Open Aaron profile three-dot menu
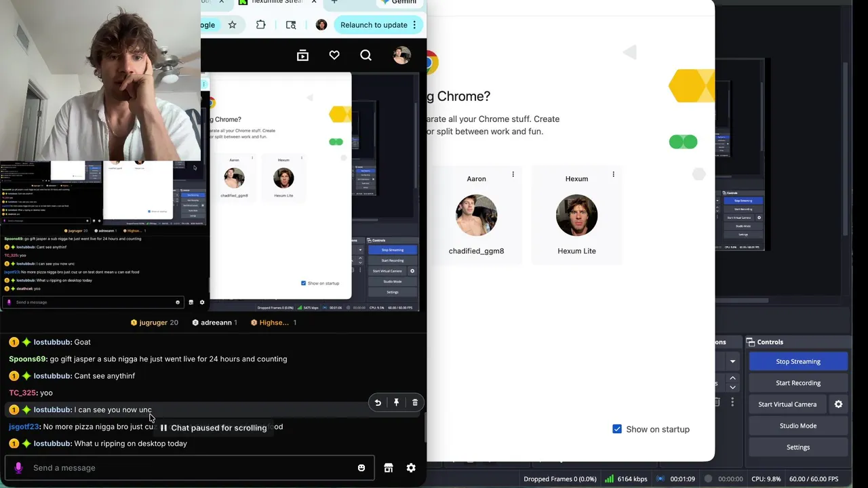 pyautogui.click(x=513, y=174)
